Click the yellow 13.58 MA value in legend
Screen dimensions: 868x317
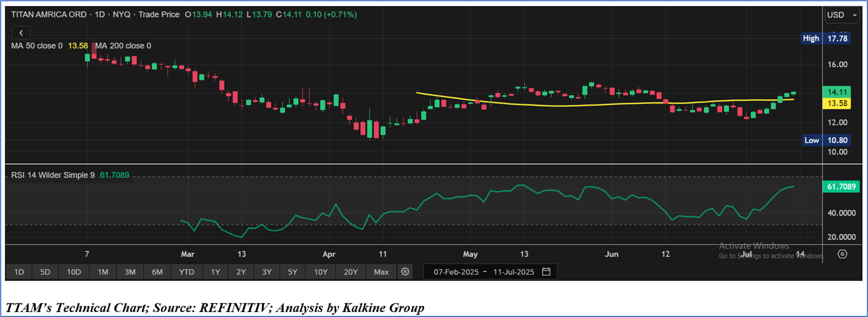point(77,46)
